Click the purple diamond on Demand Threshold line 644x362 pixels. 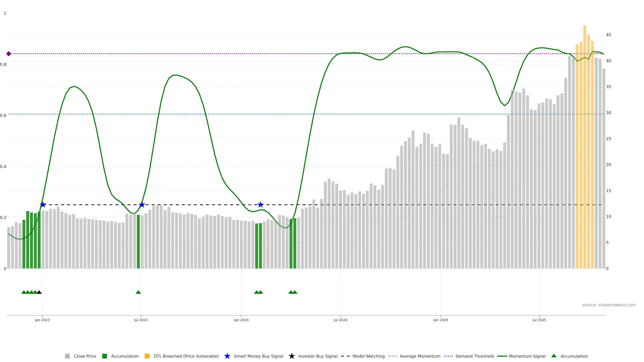9,54
